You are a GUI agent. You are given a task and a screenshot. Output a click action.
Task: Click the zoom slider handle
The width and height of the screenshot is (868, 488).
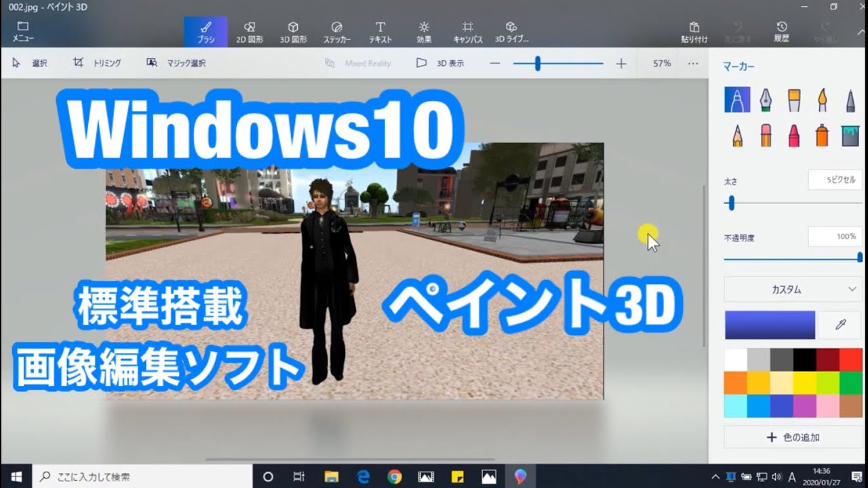tap(538, 63)
